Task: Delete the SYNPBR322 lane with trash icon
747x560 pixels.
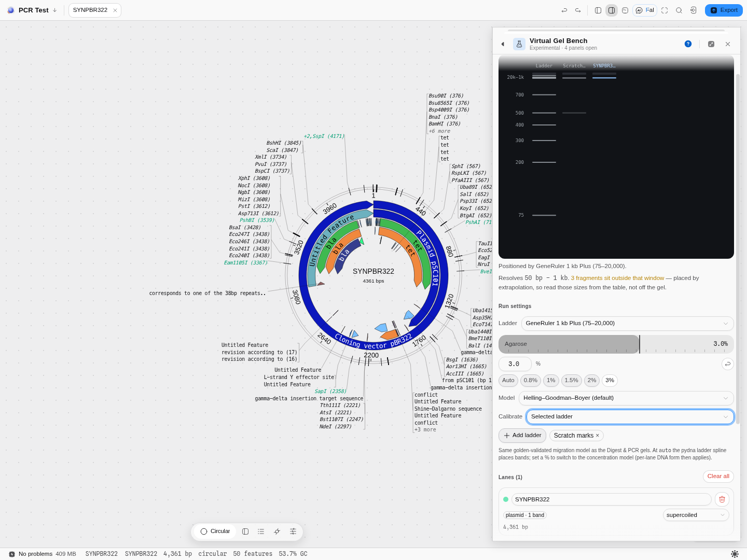Action: [x=722, y=499]
